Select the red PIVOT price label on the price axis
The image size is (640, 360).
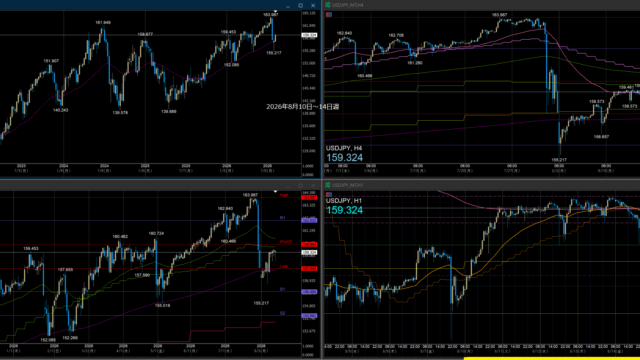click(309, 244)
